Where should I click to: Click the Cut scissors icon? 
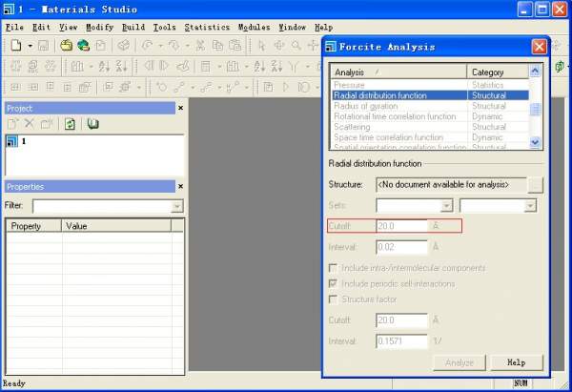(200, 46)
